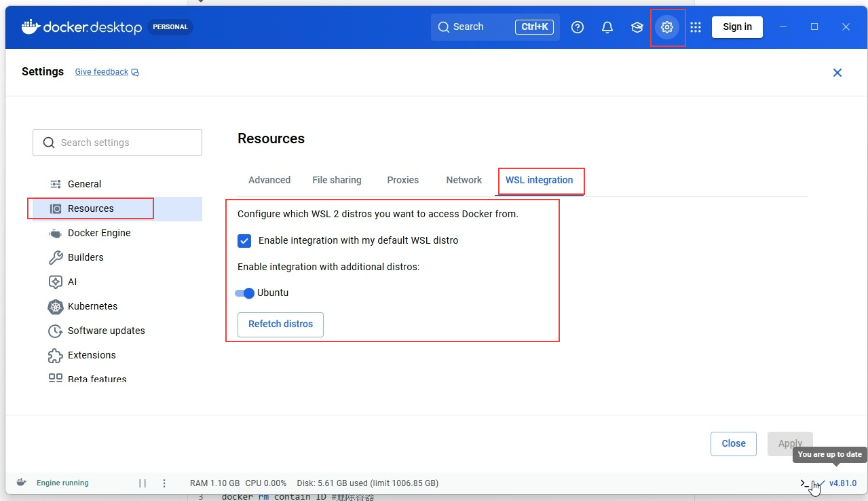Image resolution: width=868 pixels, height=501 pixels.
Task: Open the Proxies tab
Action: click(403, 180)
